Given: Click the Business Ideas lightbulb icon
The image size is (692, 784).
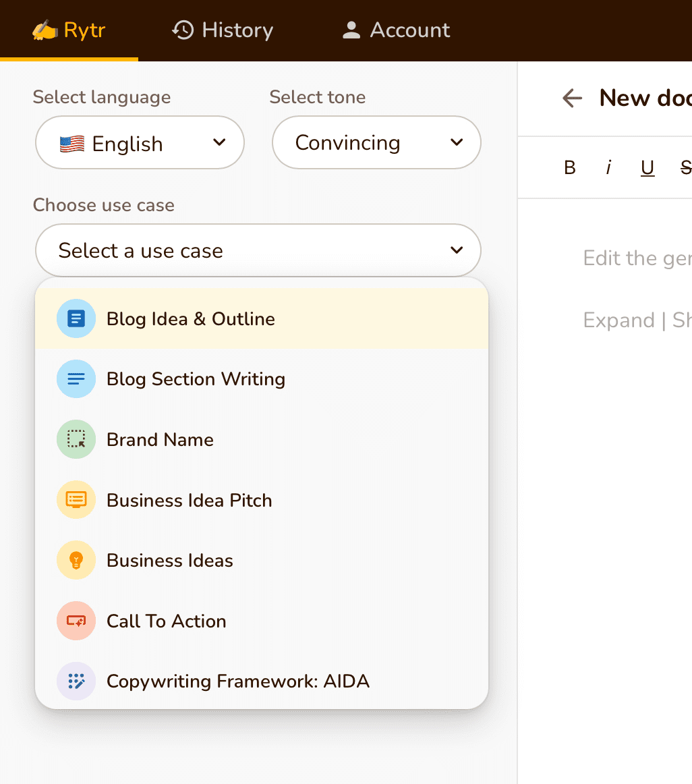Looking at the screenshot, I should tap(76, 561).
